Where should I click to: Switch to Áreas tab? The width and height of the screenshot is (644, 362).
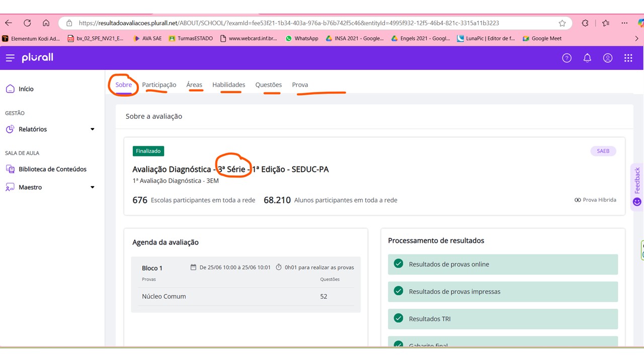(x=194, y=84)
